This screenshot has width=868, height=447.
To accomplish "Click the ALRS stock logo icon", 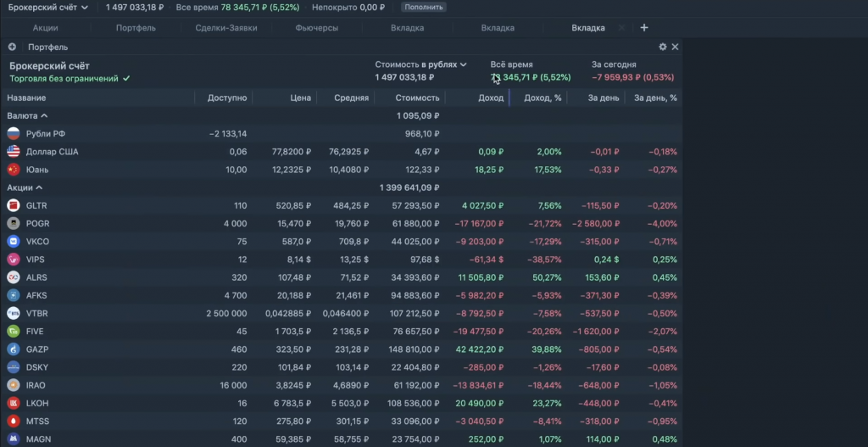I will (x=14, y=277).
